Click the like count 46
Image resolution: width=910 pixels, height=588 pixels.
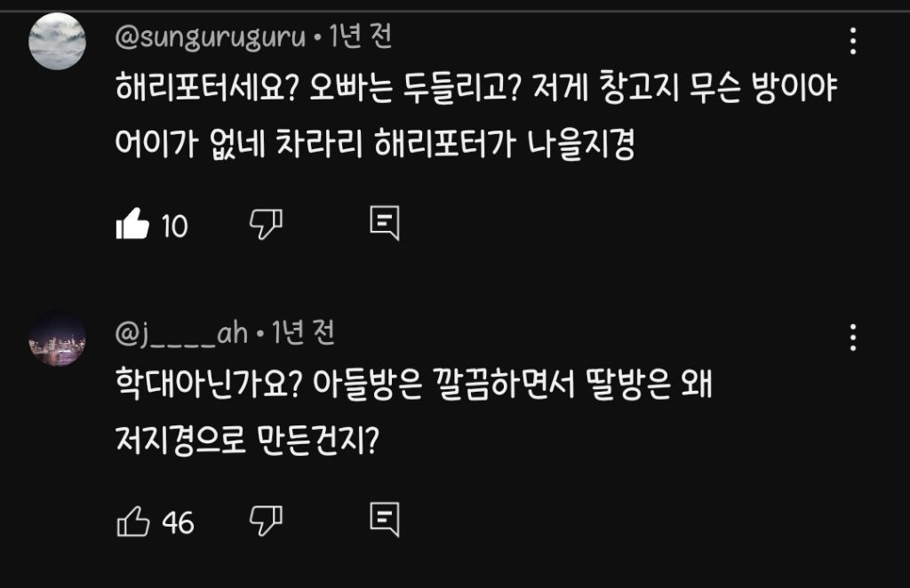pos(178,522)
